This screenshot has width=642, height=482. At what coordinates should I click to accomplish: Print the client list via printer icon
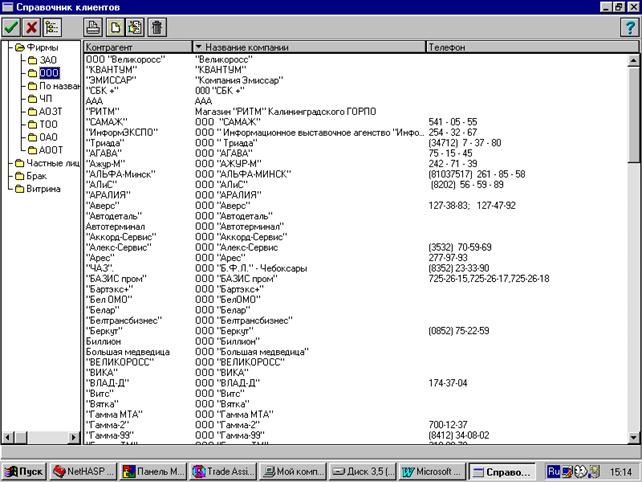click(x=93, y=27)
